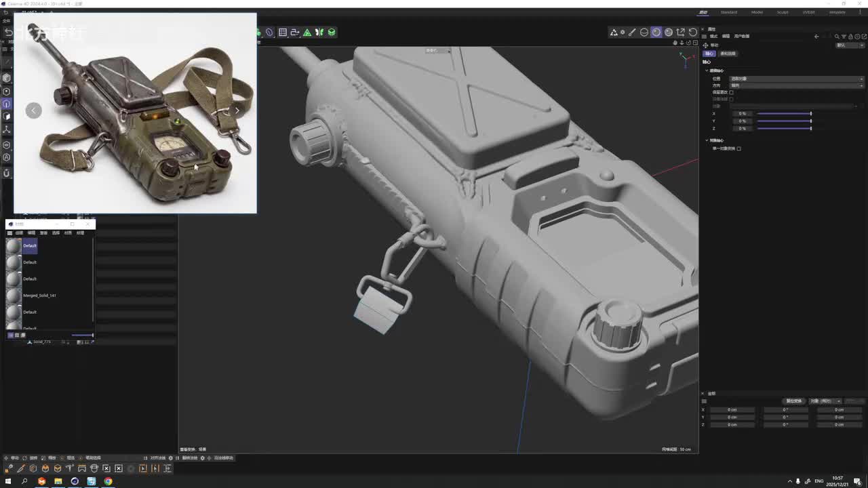Image resolution: width=868 pixels, height=488 pixels.
Task: Open Windows taskbar search
Action: [x=24, y=481]
